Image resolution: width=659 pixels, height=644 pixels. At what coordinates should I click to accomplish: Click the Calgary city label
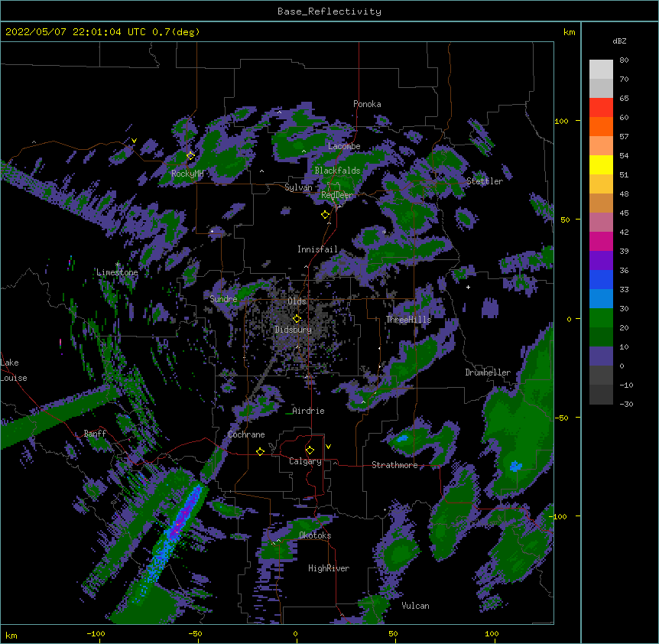coord(305,461)
